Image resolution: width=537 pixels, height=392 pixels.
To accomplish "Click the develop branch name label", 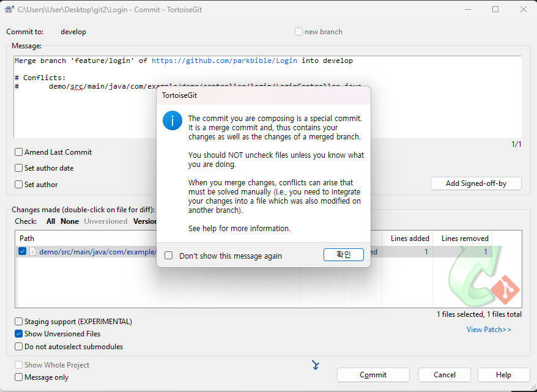I will tap(73, 32).
